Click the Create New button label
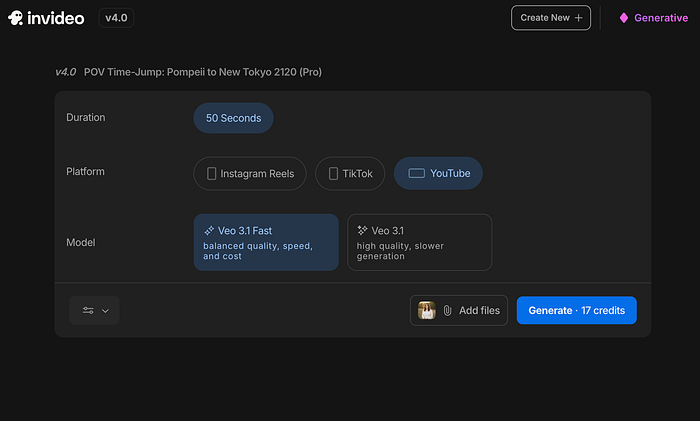This screenshot has width=700, height=421. [544, 18]
